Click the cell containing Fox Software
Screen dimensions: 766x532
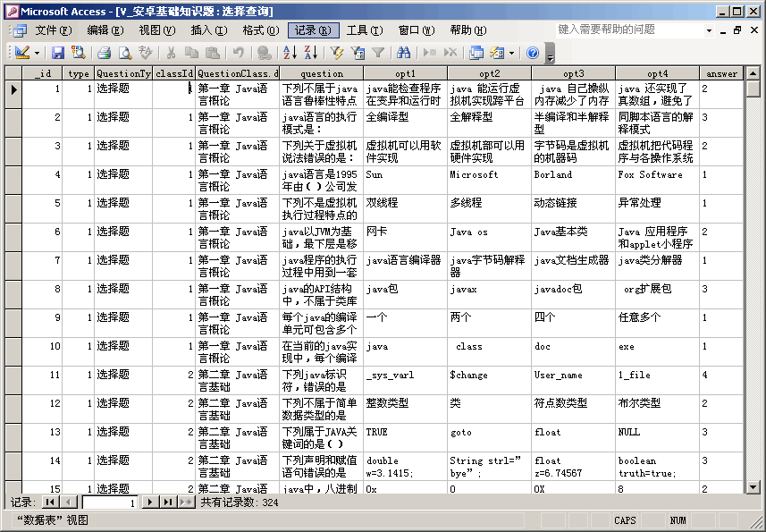click(657, 181)
